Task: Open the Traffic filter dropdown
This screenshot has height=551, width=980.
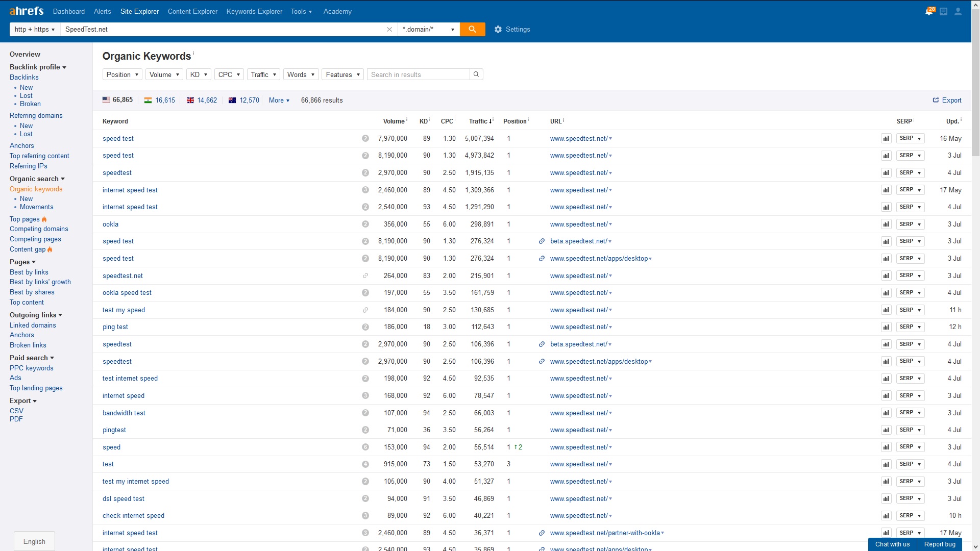Action: [x=263, y=74]
